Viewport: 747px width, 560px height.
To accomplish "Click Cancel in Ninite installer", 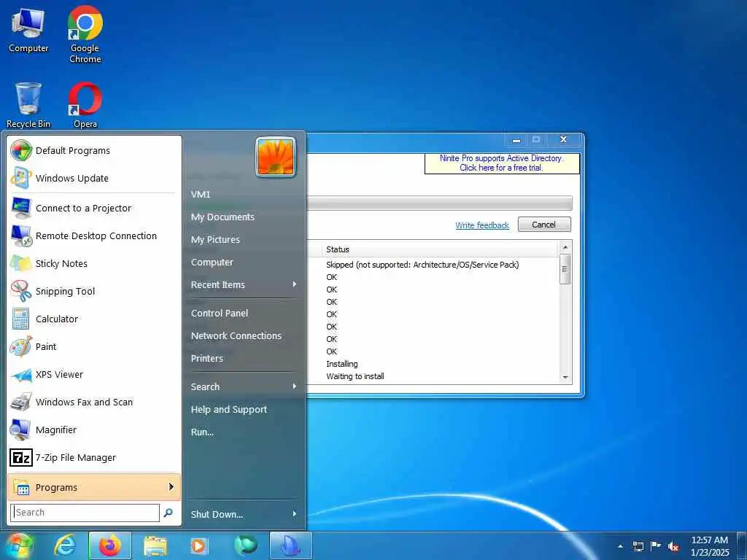I will [544, 225].
